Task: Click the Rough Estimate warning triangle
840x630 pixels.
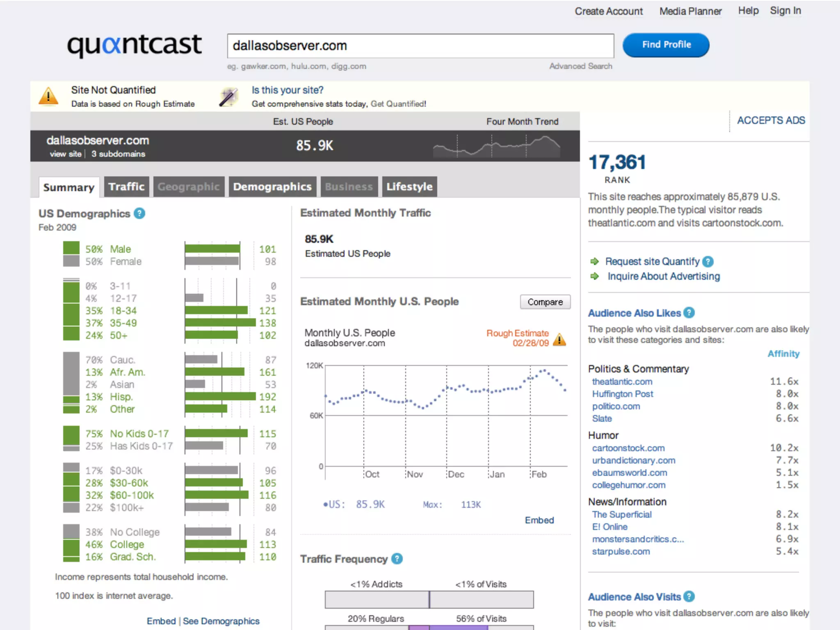Action: pyautogui.click(x=559, y=339)
